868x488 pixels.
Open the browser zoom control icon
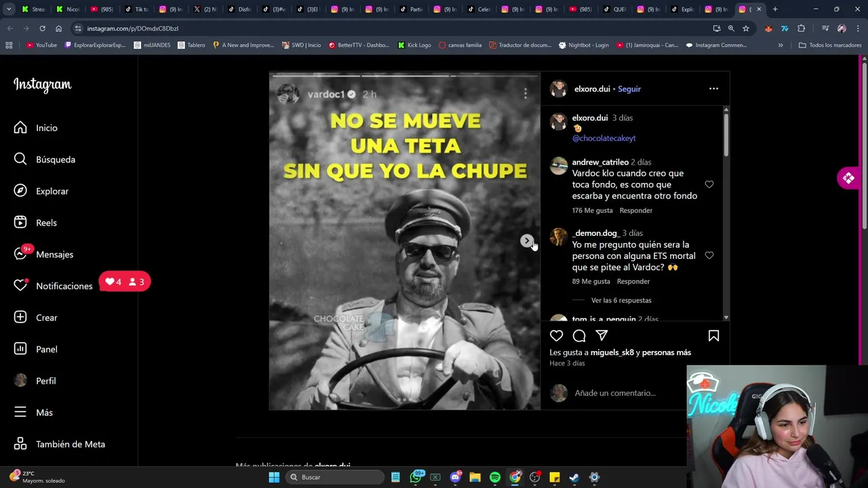(x=731, y=28)
